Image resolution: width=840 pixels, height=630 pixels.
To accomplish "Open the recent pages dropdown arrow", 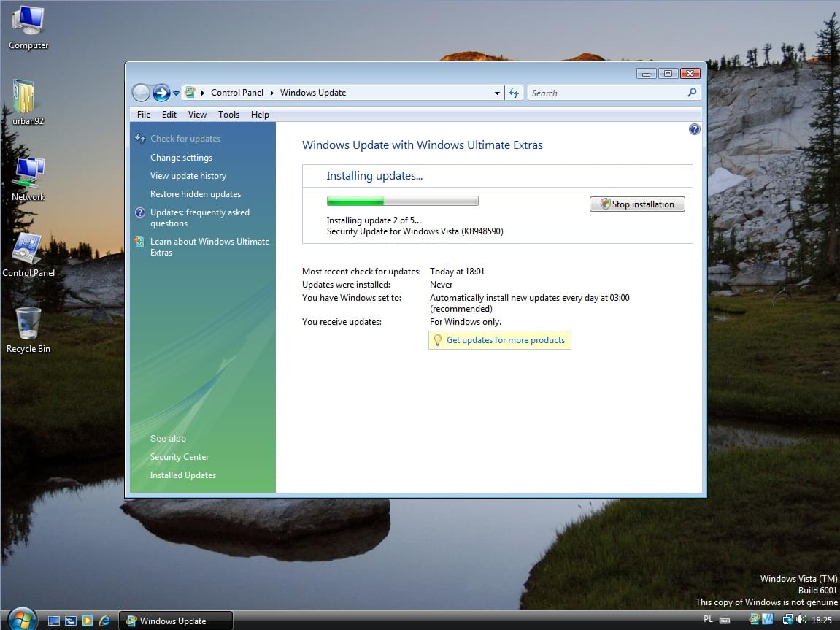I will click(177, 93).
